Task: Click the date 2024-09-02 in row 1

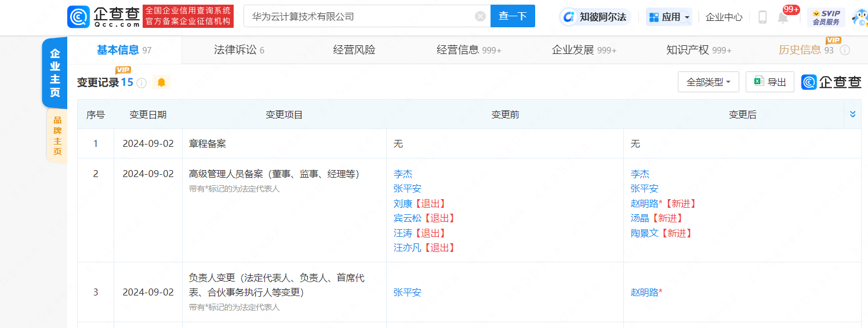Action: pyautogui.click(x=148, y=143)
